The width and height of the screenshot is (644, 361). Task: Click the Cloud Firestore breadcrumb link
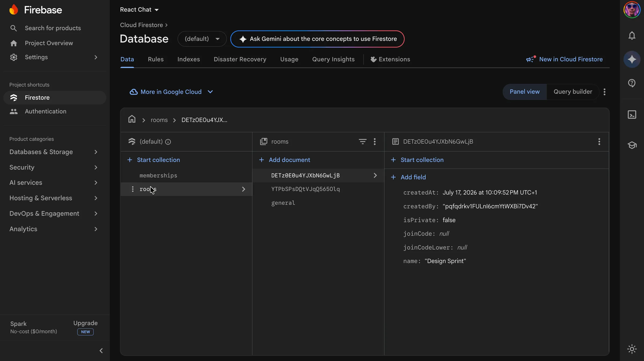[x=141, y=25]
